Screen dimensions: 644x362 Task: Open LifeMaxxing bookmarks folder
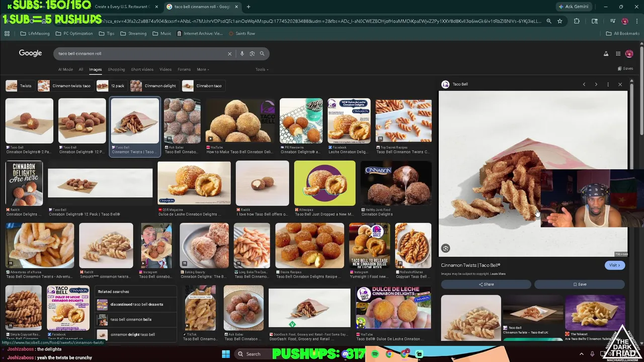[x=35, y=34]
